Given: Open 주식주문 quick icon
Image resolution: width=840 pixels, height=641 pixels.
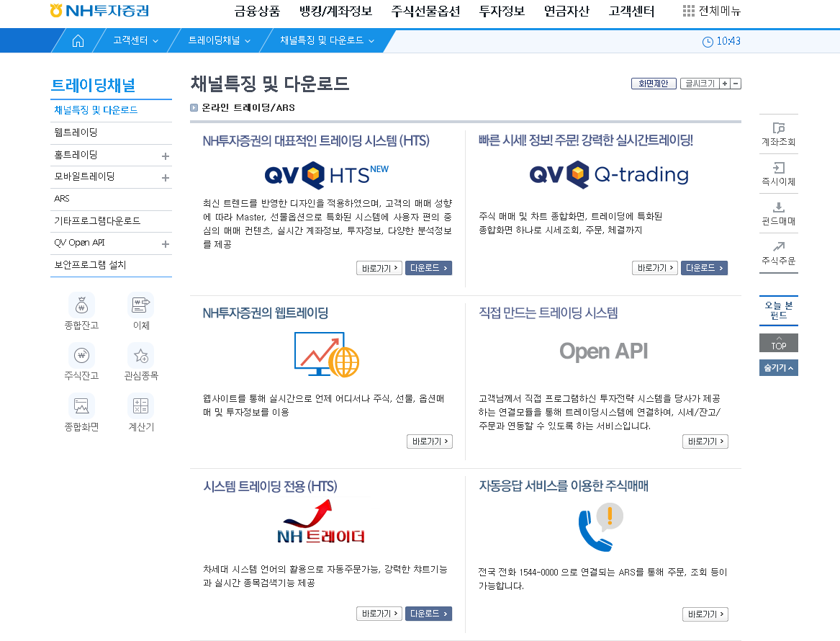Looking at the screenshot, I should 779,246.
